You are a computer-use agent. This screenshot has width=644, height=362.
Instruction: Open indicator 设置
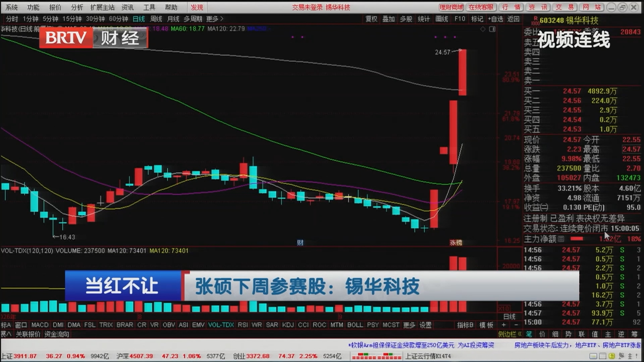(425, 325)
